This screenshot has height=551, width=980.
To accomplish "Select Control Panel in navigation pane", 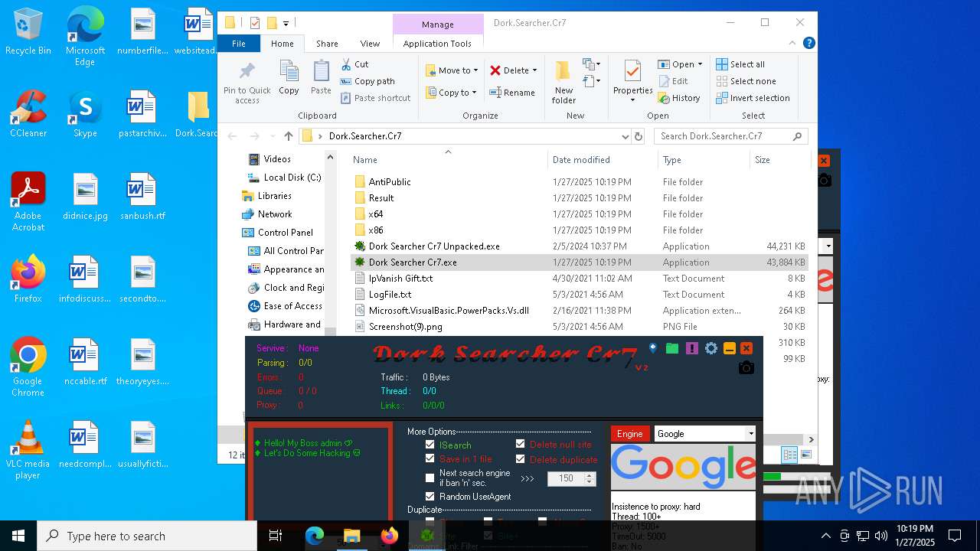I will click(285, 233).
